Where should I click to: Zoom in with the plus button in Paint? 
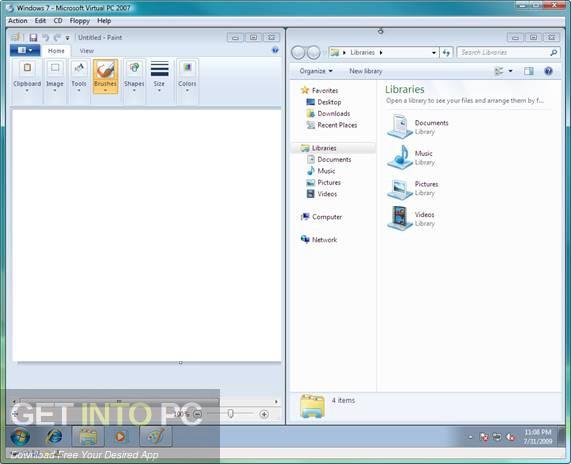tap(264, 414)
